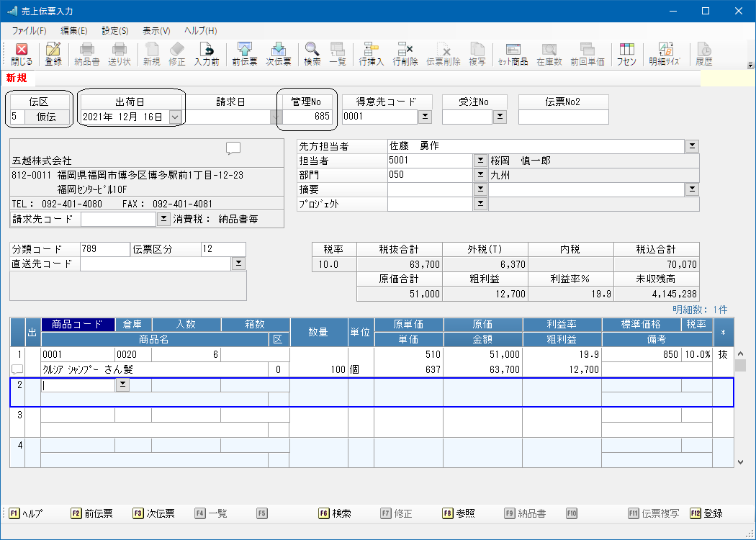Viewport: 756px width, 540px height.
Task: Click the 閉じる (close) toolbar icon
Action: tap(22, 54)
